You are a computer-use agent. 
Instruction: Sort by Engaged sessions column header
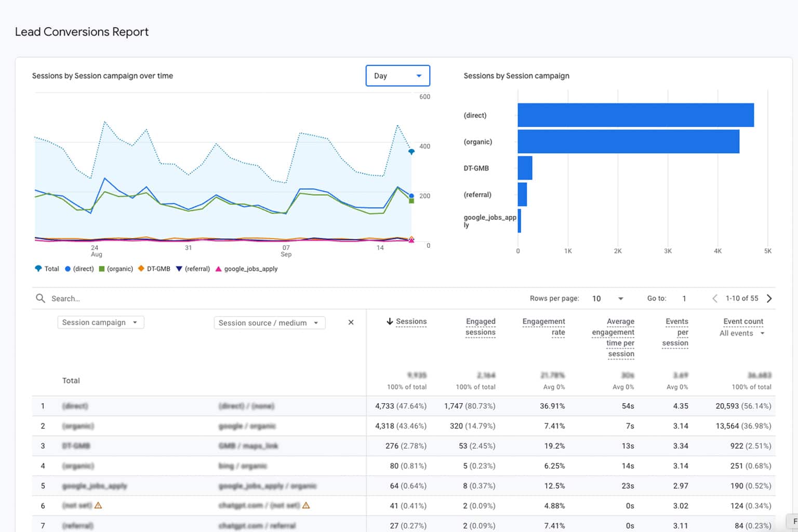tap(480, 327)
